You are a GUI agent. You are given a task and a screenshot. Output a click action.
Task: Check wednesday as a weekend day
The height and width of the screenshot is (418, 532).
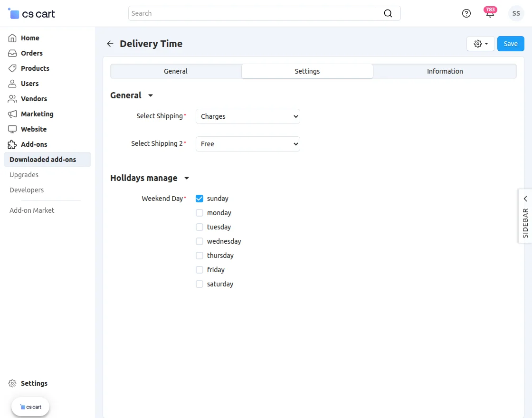point(199,241)
